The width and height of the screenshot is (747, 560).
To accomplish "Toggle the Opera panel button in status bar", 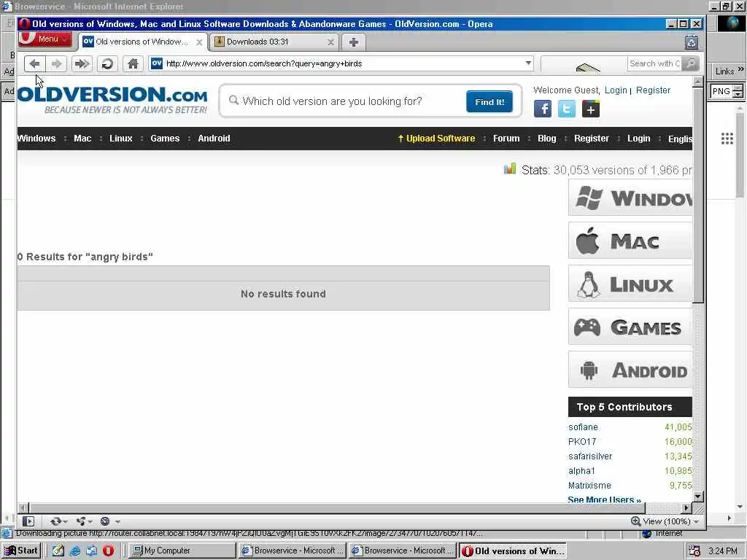I will (28, 521).
